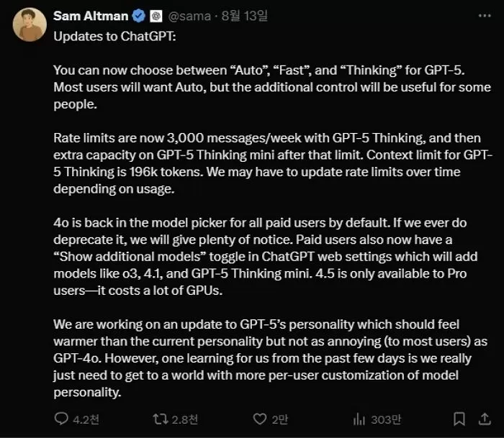Click the share upload arrow icon
The width and height of the screenshot is (504, 438).
485,419
